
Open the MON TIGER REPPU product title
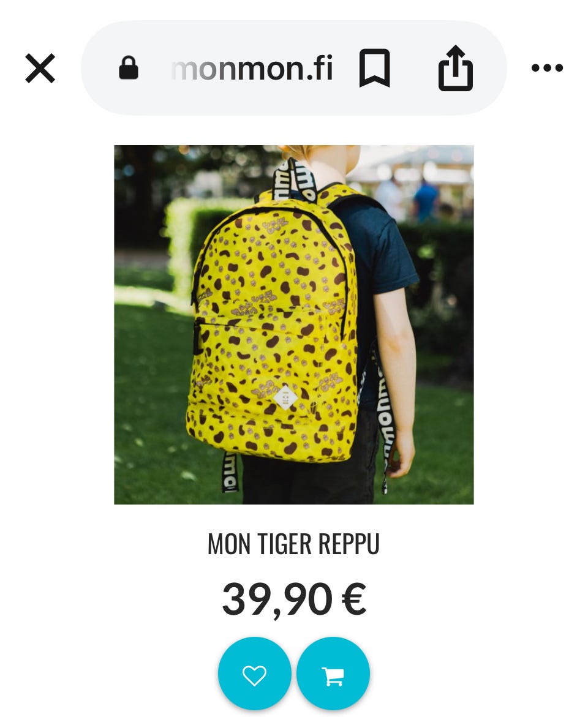[294, 544]
